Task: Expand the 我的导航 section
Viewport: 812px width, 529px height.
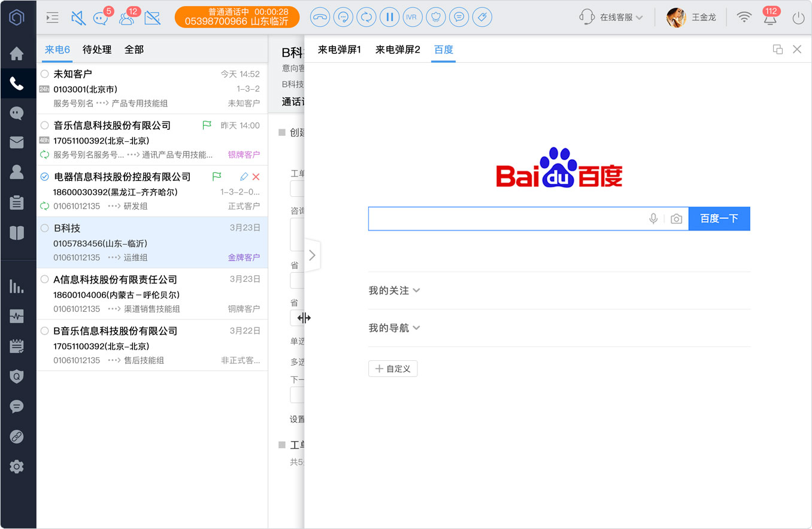Action: 394,328
